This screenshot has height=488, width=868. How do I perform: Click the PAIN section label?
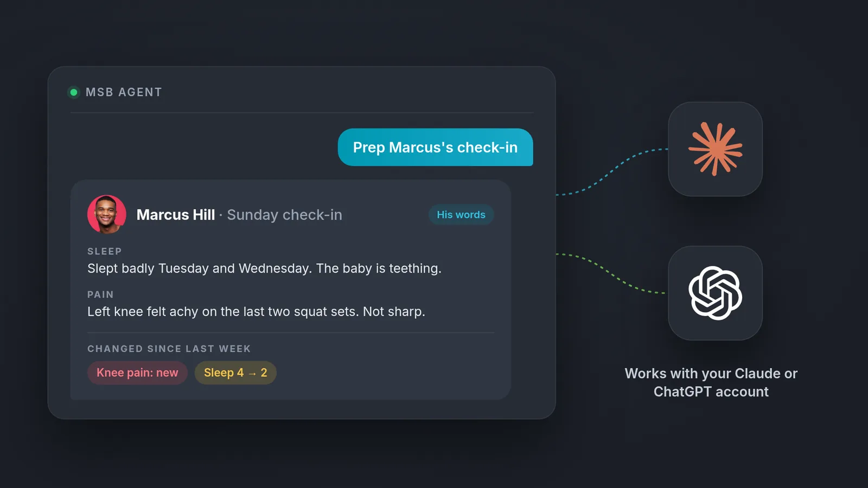click(100, 294)
